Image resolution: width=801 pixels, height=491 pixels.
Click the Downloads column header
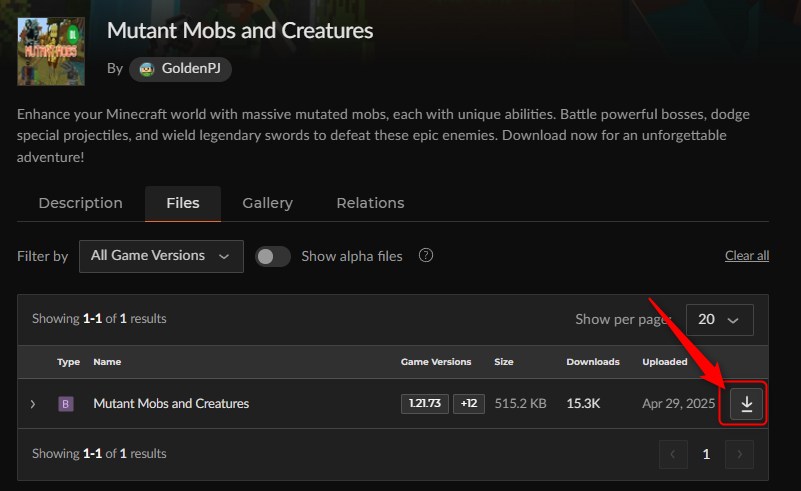(593, 362)
